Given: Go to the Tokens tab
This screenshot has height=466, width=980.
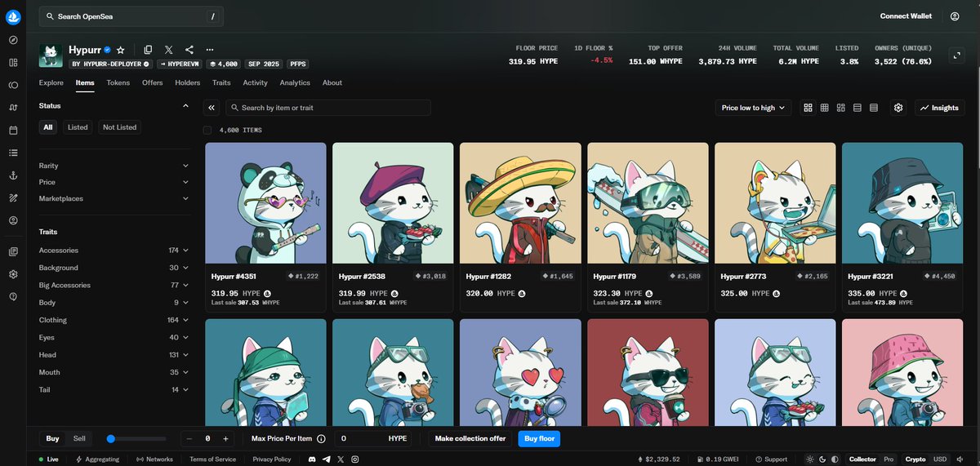Looking at the screenshot, I should (x=118, y=82).
